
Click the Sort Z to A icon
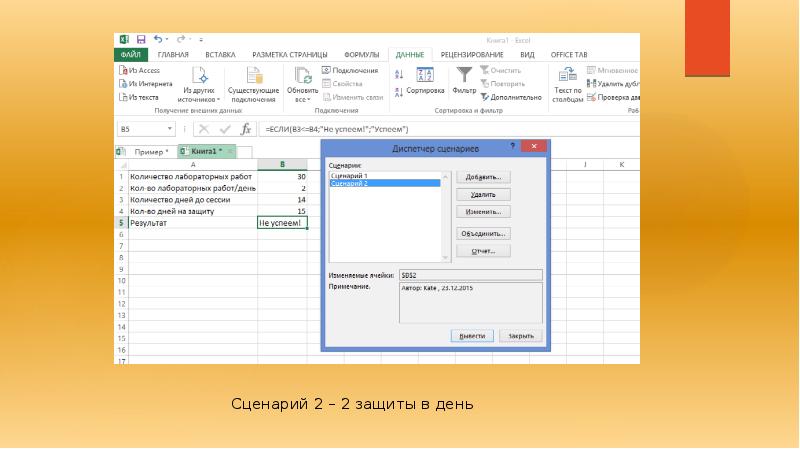(x=399, y=92)
